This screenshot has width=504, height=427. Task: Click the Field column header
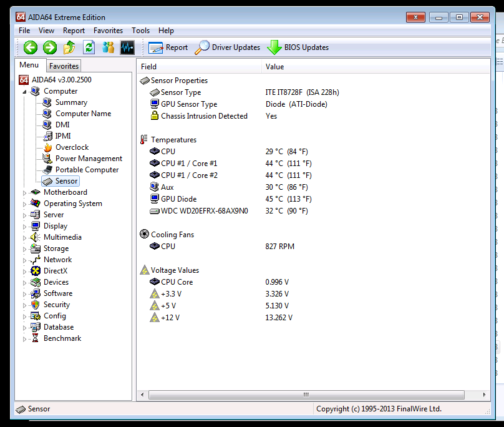coord(199,67)
